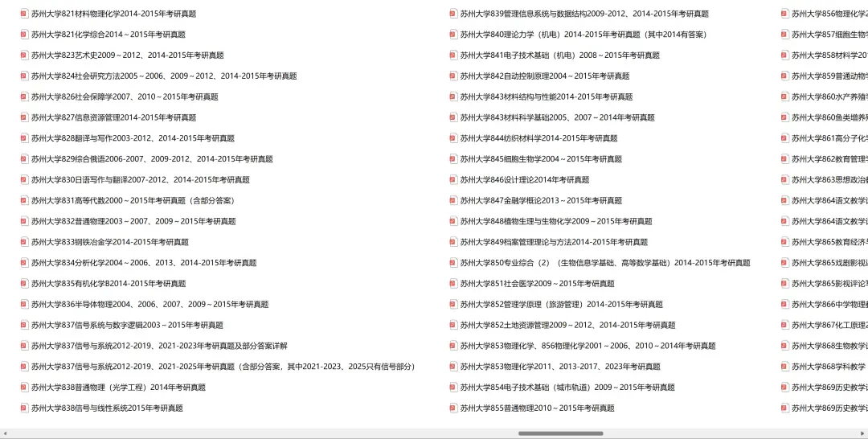Viewport: 868px width, 439px height.
Task: Click PDF icon for 苏州大学840理论力学 file
Action: [453, 35]
